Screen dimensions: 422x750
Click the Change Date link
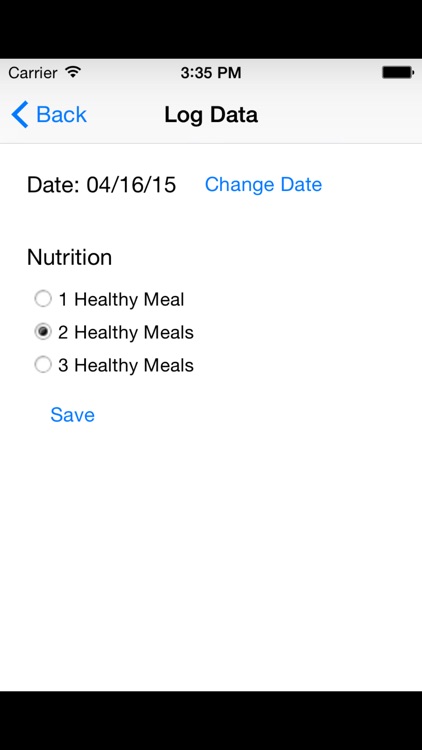pos(263,184)
